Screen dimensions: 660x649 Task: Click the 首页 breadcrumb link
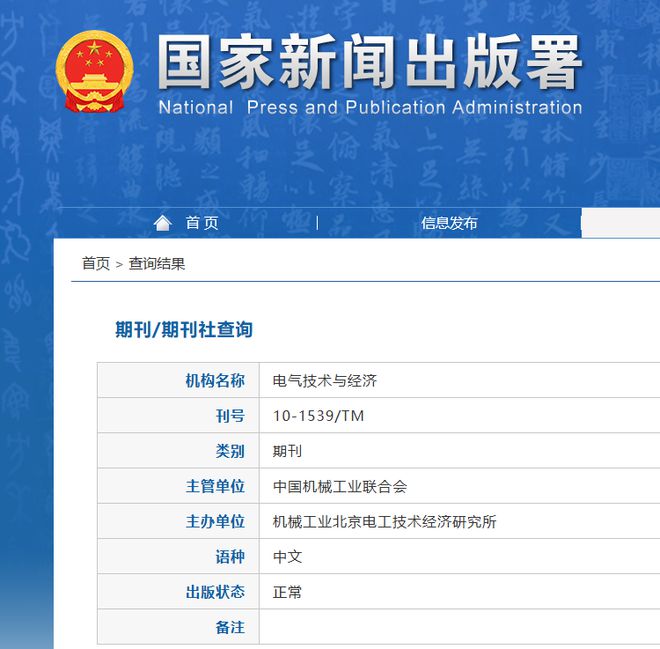point(96,264)
